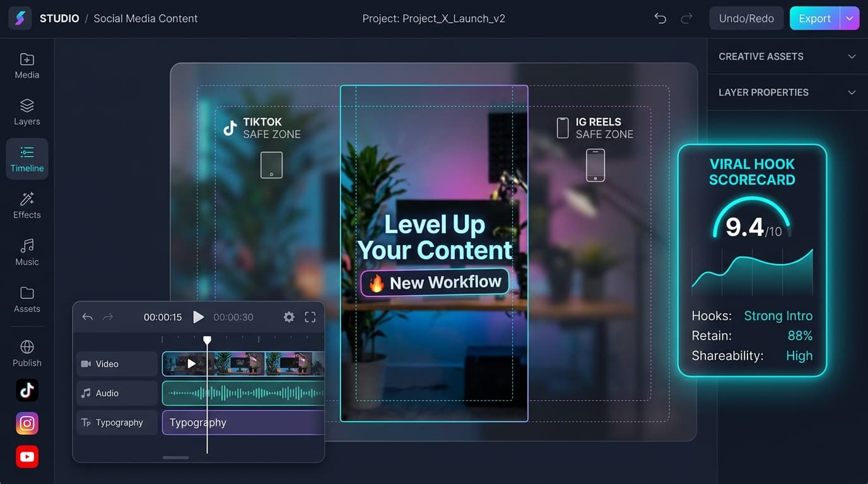Click the current time 00:00:15
This screenshot has width=868, height=484.
tap(163, 317)
